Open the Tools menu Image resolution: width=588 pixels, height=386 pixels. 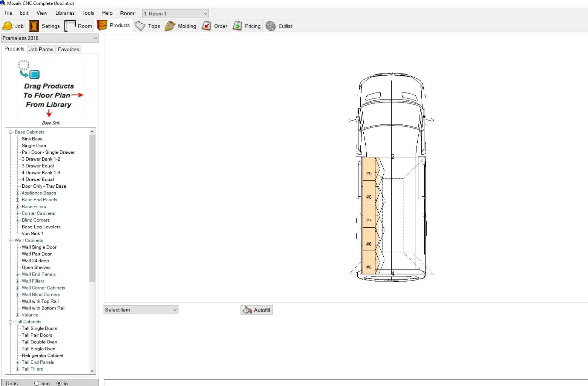click(x=88, y=13)
